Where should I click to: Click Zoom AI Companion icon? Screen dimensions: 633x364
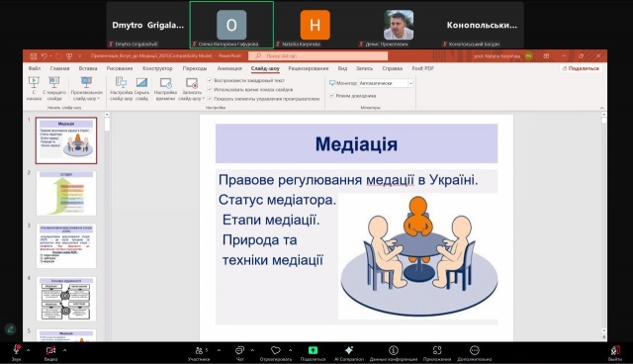(x=349, y=350)
